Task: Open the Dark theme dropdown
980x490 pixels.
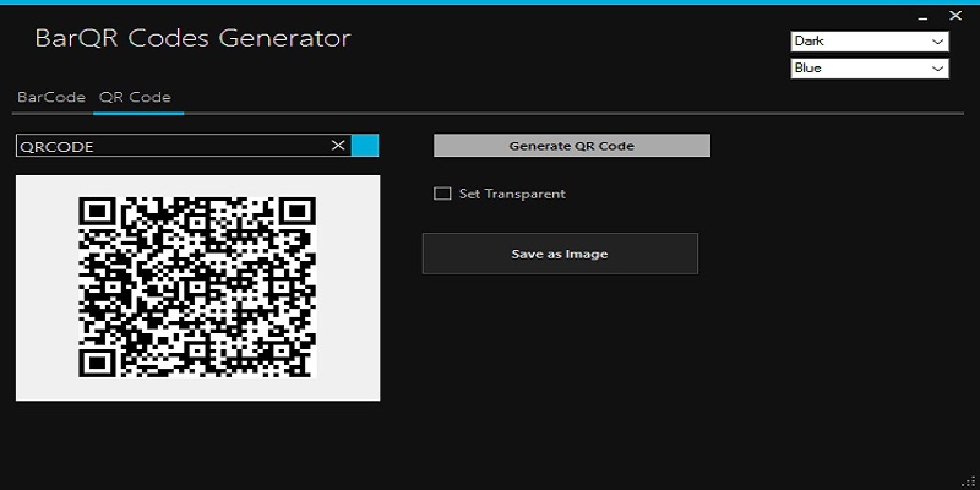Action: (870, 42)
